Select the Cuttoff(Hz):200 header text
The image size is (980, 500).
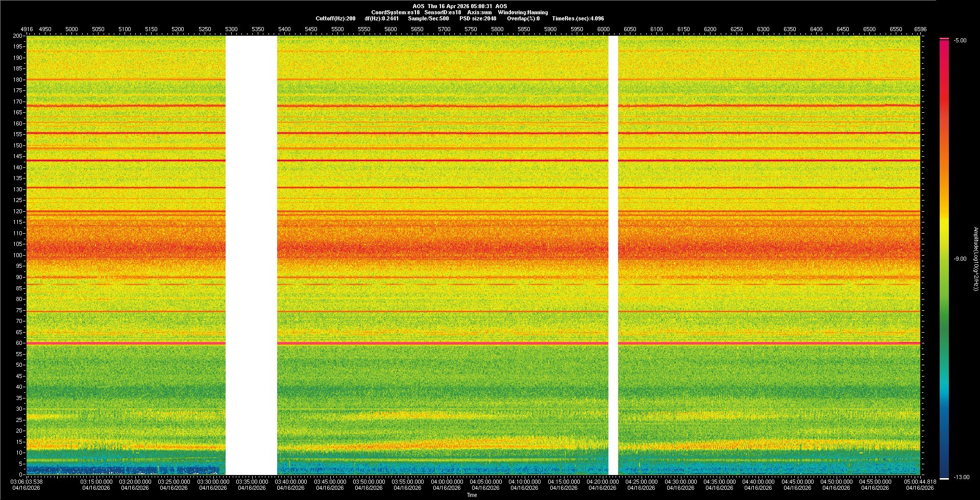click(335, 18)
